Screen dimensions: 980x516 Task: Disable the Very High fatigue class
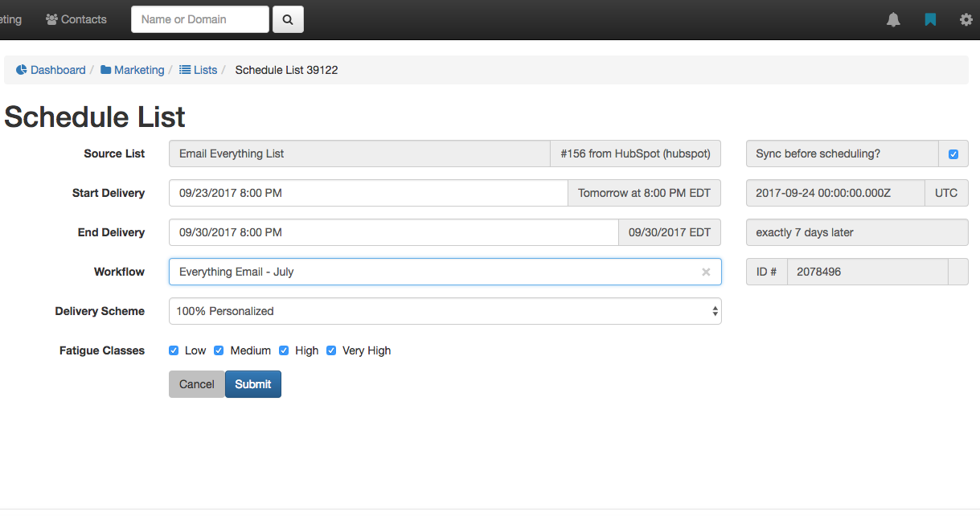pyautogui.click(x=331, y=350)
